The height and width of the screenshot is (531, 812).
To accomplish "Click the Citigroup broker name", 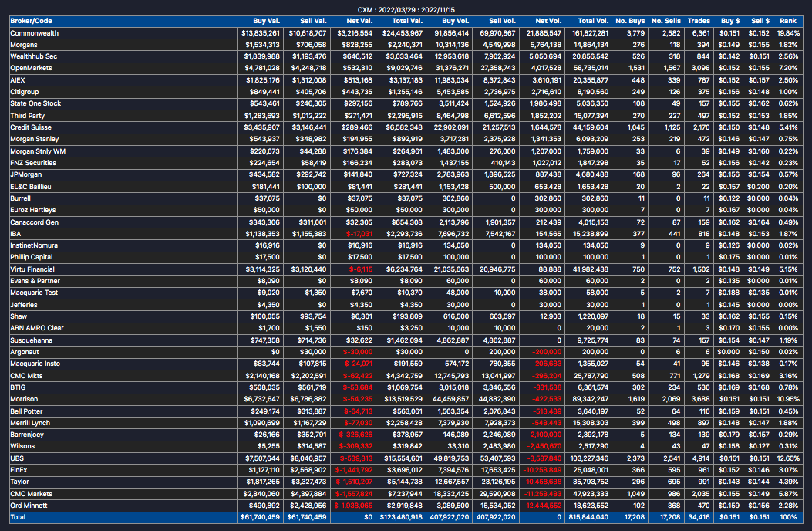I will click(25, 92).
